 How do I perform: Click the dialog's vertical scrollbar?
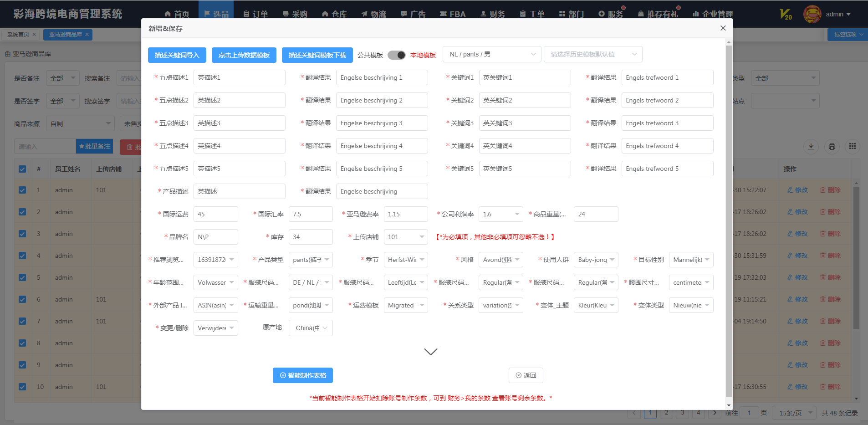(x=729, y=219)
